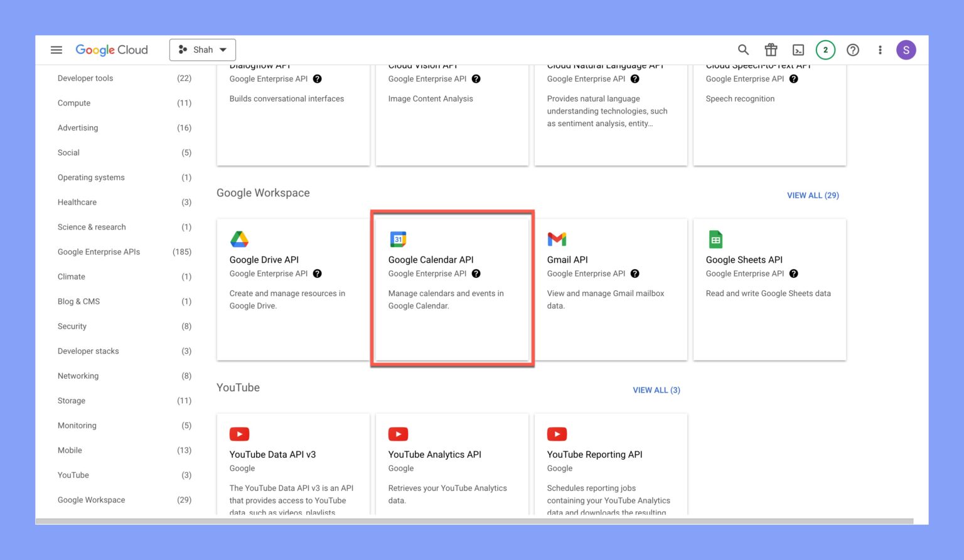Open the navigation hamburger menu
964x560 pixels.
[x=56, y=50]
